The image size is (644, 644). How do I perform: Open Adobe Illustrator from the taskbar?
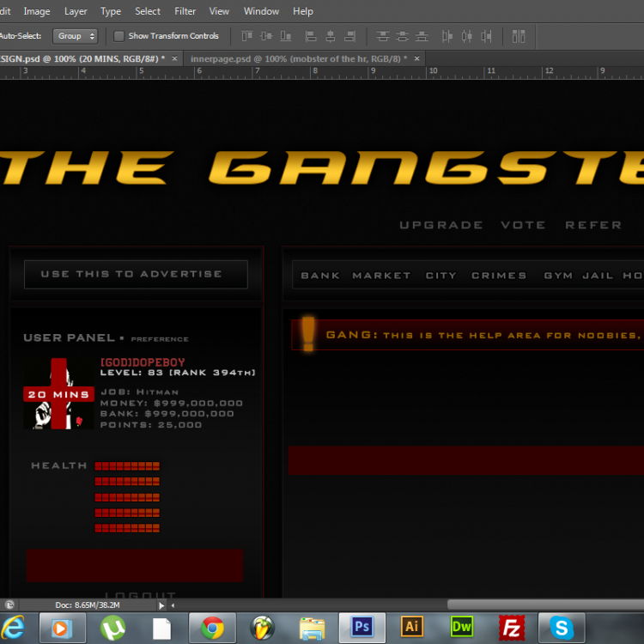pos(412,627)
